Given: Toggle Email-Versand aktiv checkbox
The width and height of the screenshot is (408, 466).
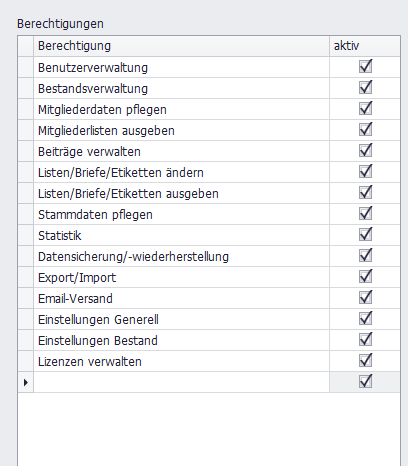Looking at the screenshot, I should click(365, 298).
